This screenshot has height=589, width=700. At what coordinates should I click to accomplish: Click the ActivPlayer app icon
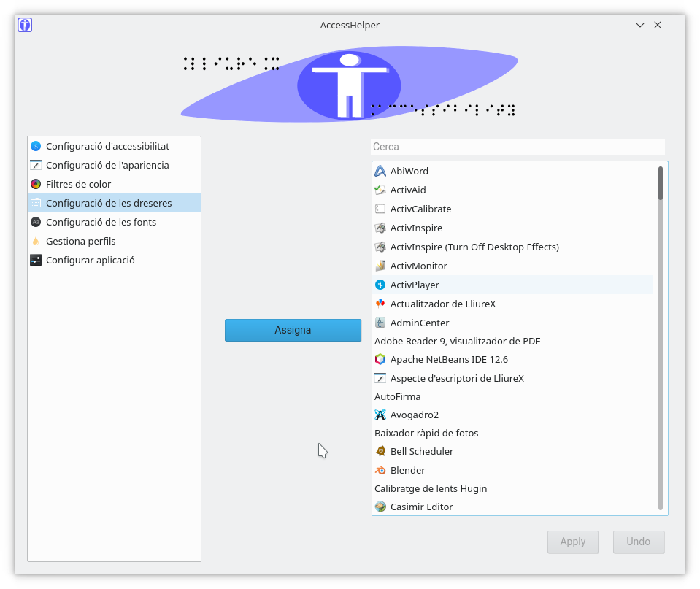click(x=380, y=285)
